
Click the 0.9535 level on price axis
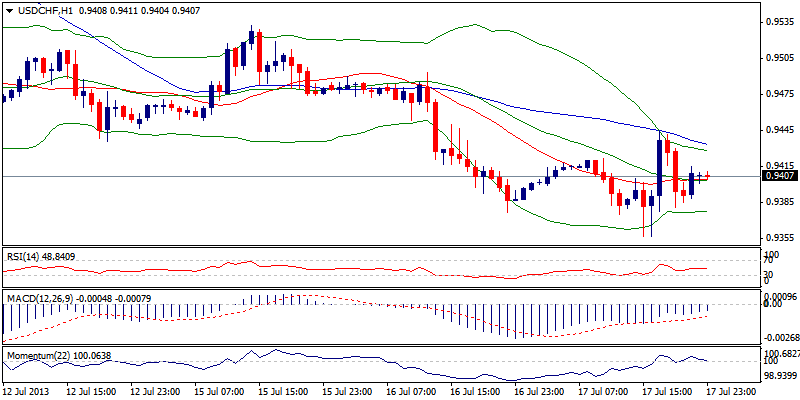pos(778,21)
